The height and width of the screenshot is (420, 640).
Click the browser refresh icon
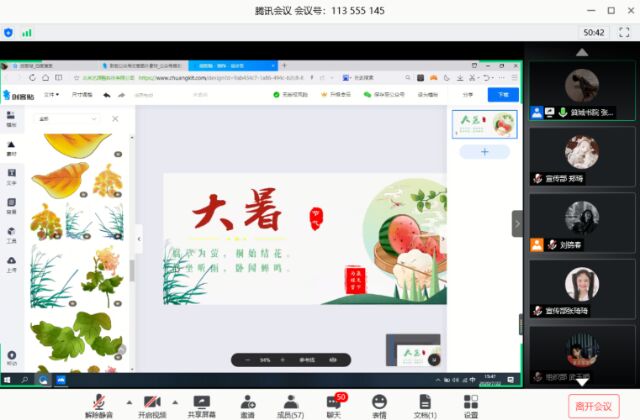(32, 78)
